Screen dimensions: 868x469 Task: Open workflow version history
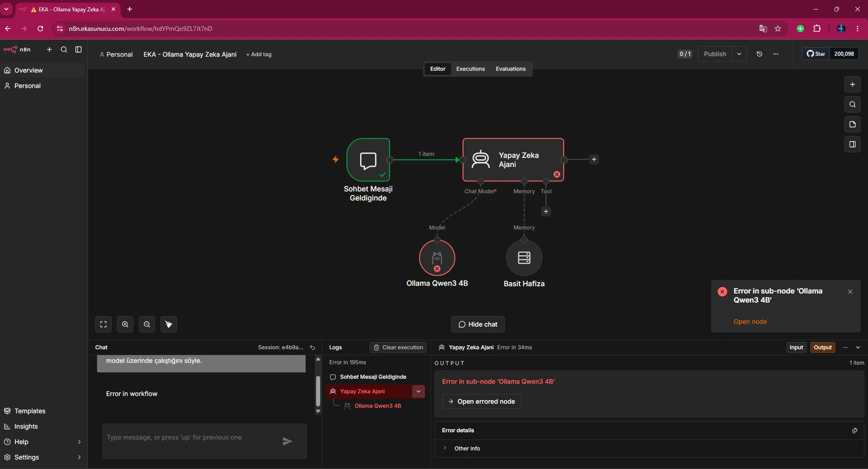(760, 54)
